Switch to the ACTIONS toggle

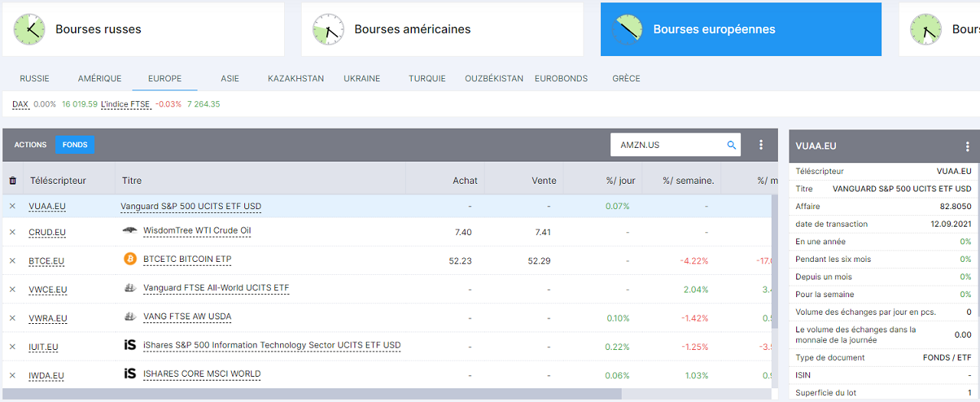31,145
